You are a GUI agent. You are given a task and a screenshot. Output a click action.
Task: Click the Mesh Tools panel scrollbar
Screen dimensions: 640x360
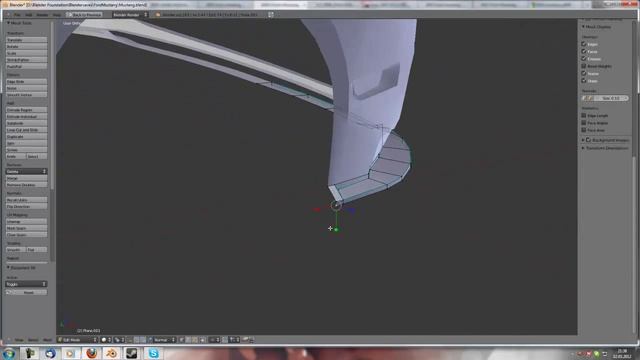pos(52,105)
